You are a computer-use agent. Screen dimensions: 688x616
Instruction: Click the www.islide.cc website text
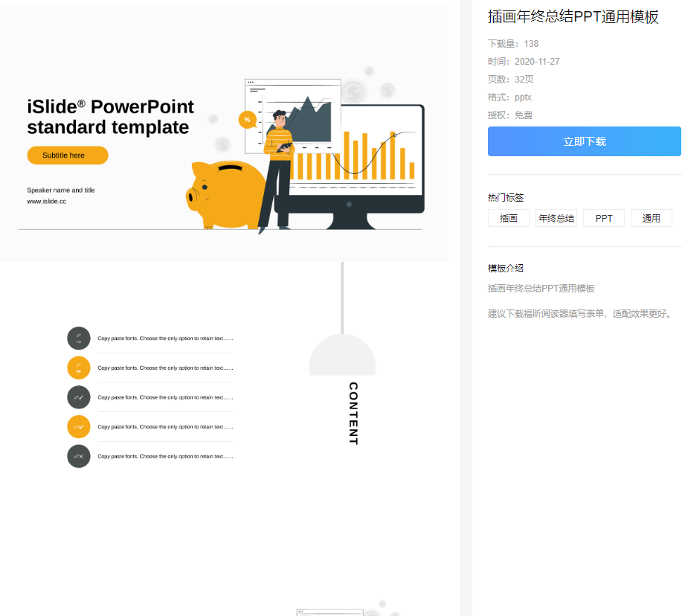[47, 200]
